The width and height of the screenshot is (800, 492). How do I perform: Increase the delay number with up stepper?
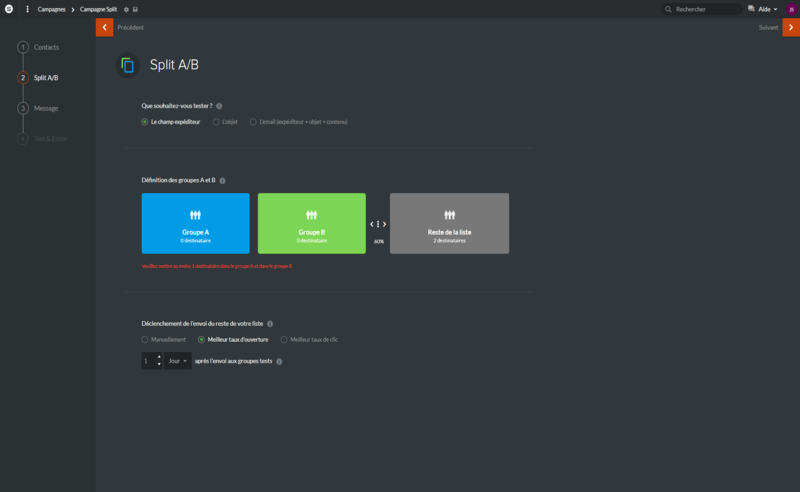click(158, 356)
